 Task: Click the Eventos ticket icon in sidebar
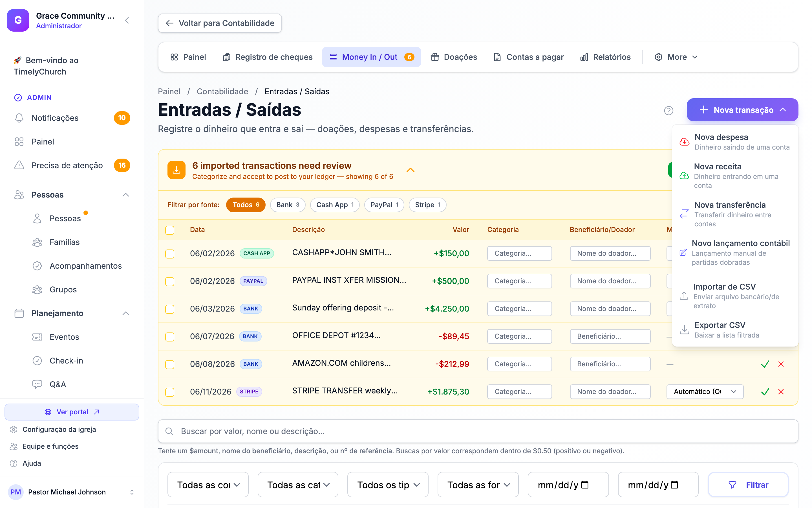click(37, 337)
